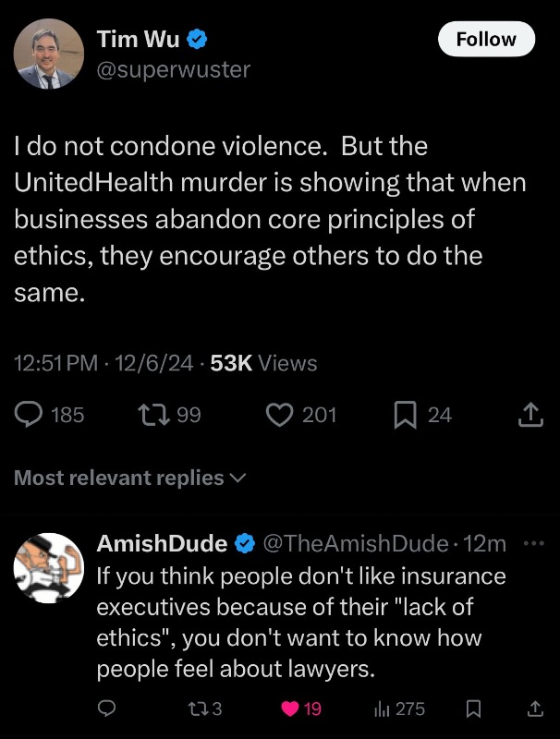Open the Most relevant replies dropdown
Viewport: 560px width, 739px height.
[130, 479]
